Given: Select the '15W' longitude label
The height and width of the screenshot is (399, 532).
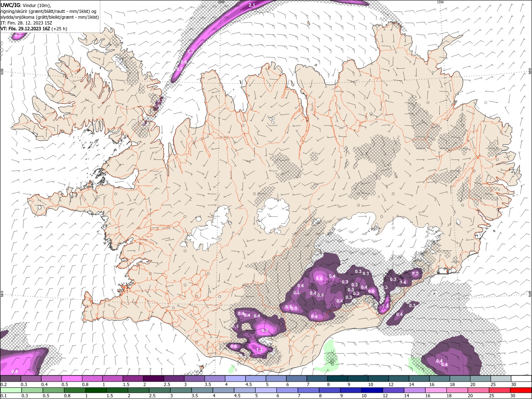Looking at the screenshot, I should coord(441,2).
